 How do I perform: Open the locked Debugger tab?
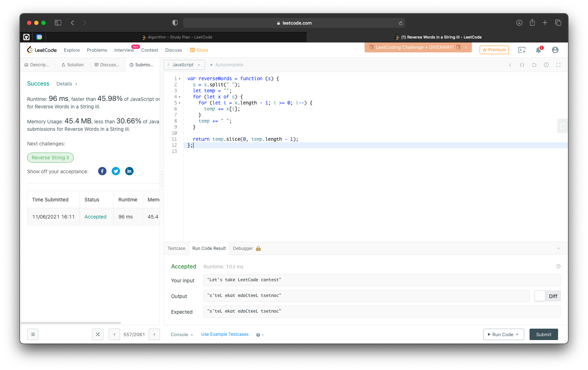[x=247, y=248]
